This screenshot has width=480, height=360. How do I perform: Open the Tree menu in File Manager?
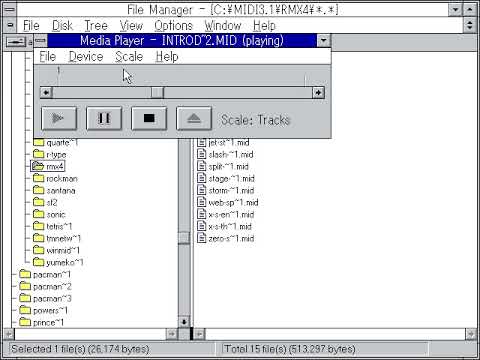click(x=96, y=26)
